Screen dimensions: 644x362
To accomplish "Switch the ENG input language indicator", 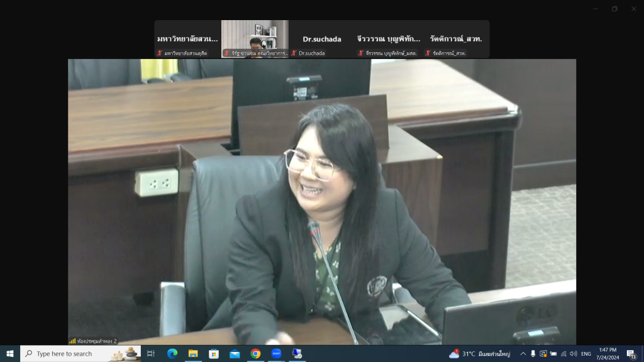I will coord(586,354).
